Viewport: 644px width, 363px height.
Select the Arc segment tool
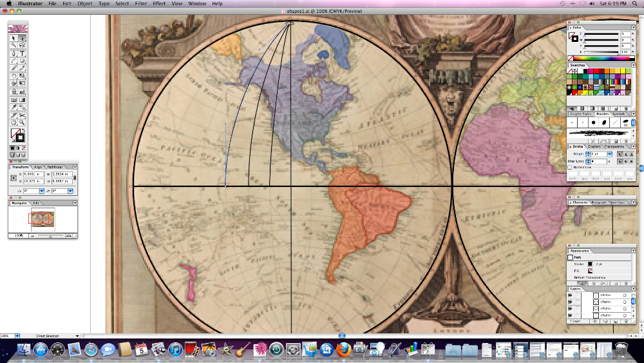tap(14, 61)
